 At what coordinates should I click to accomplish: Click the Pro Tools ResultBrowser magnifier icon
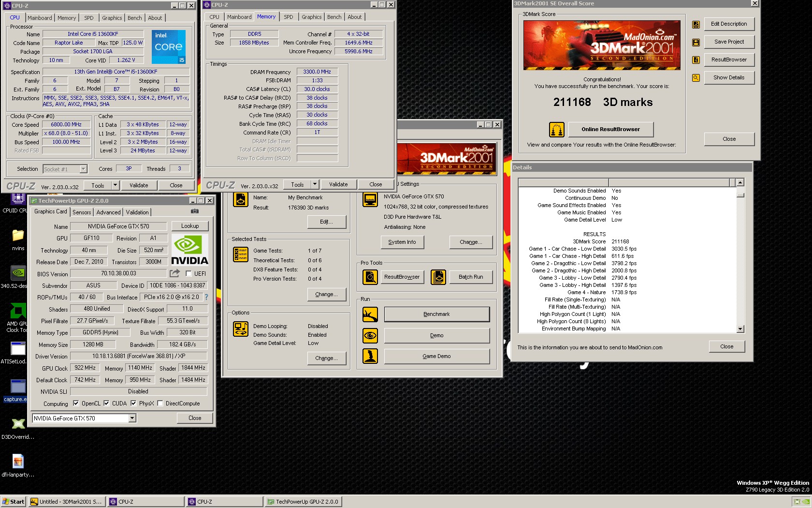[370, 277]
